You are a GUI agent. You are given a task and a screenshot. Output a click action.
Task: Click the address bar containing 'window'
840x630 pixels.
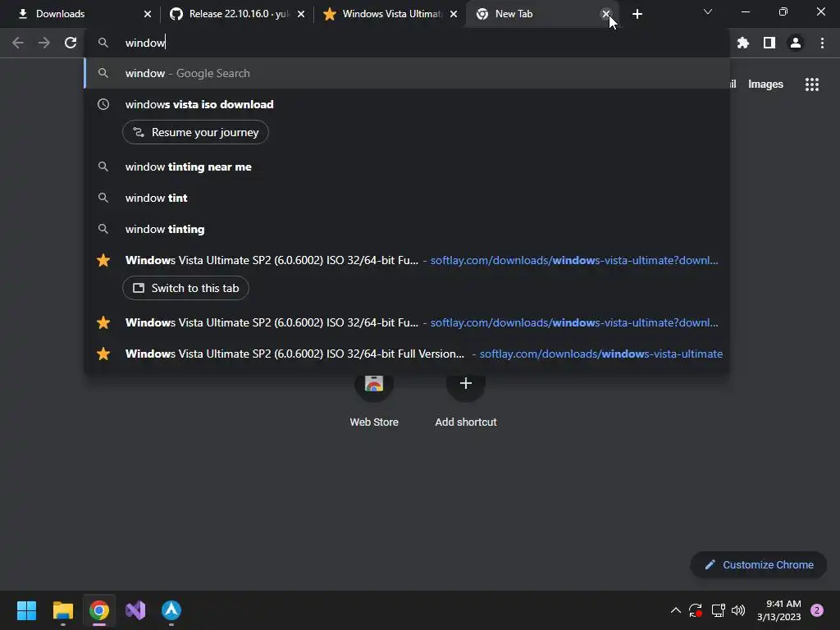[x=407, y=43]
